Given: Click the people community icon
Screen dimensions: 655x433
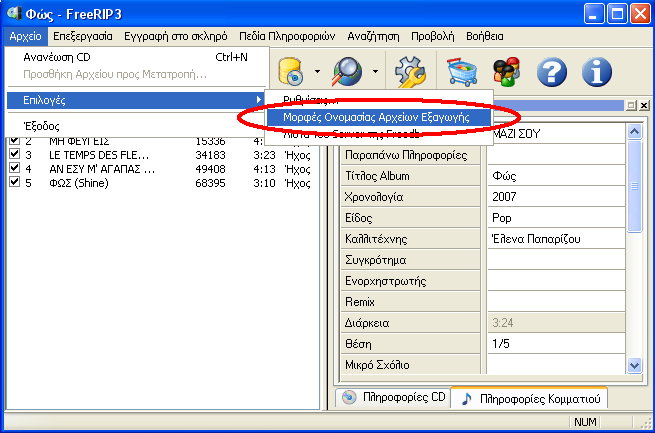Looking at the screenshot, I should (x=507, y=72).
